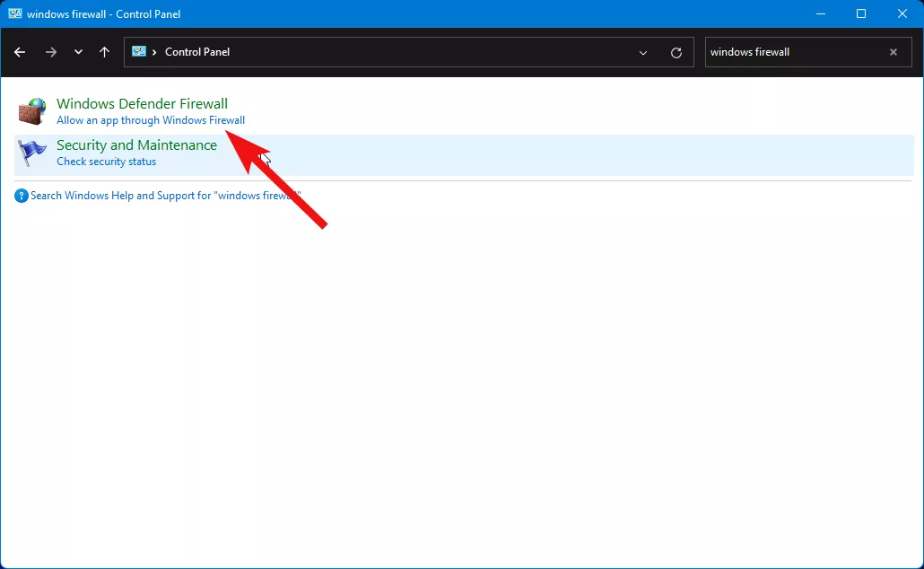Search Windows Help and Support link

click(166, 196)
